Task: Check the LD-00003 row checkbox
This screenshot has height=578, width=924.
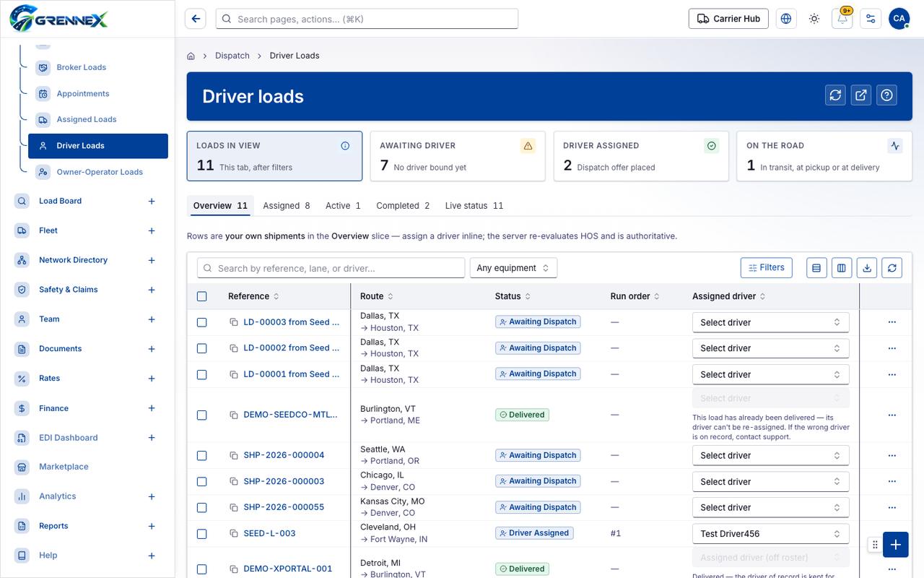Action: 202,322
